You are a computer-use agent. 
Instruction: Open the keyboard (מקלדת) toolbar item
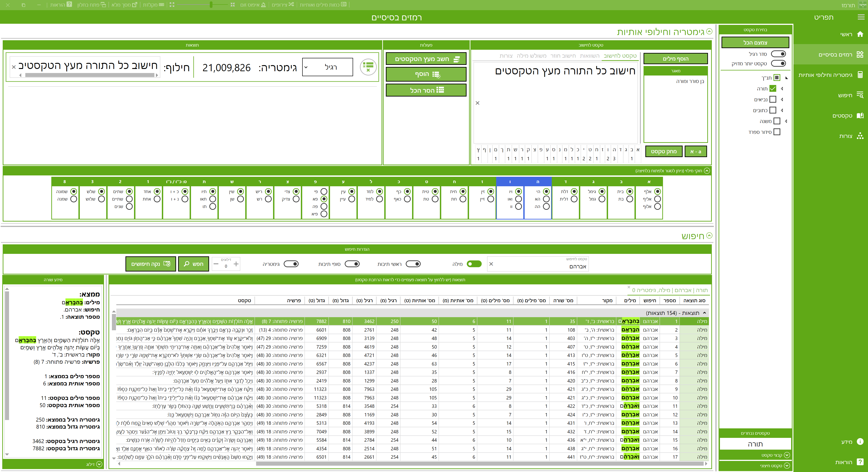click(x=153, y=5)
